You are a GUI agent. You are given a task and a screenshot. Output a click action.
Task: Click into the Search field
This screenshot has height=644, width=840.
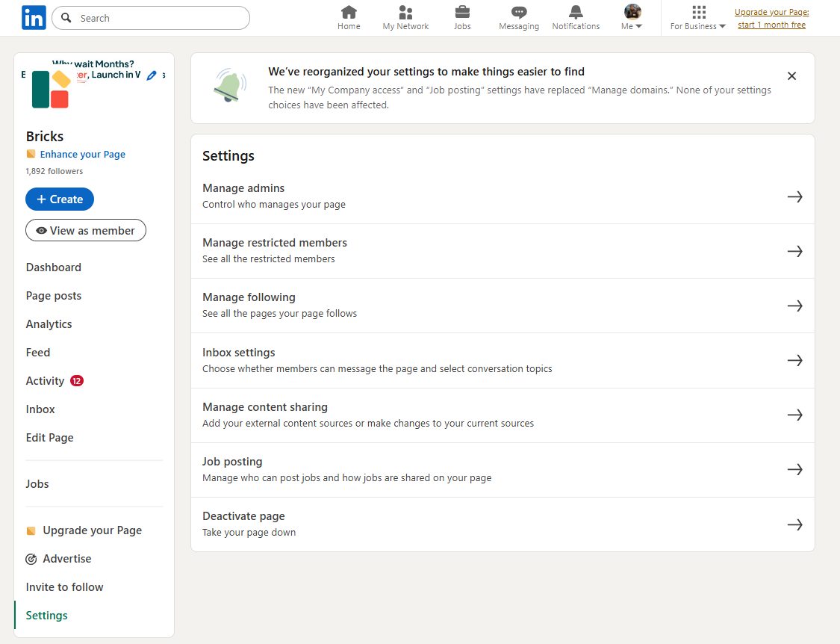click(x=157, y=18)
